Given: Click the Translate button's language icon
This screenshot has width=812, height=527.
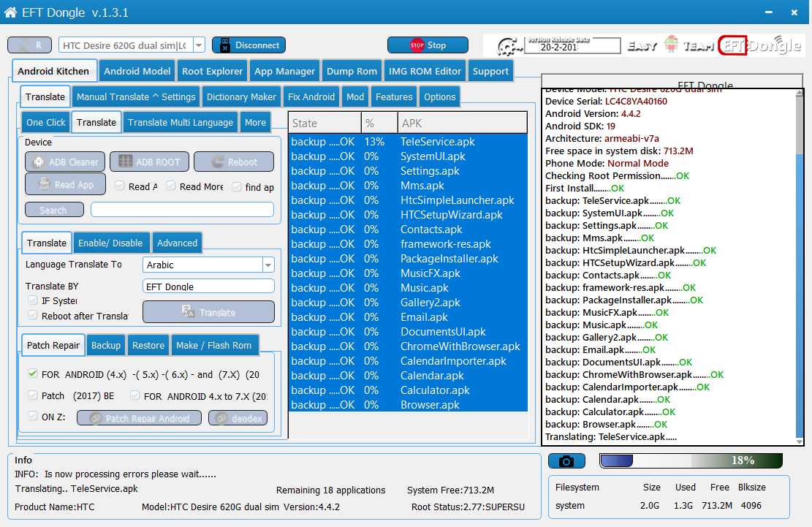Looking at the screenshot, I should click(188, 311).
